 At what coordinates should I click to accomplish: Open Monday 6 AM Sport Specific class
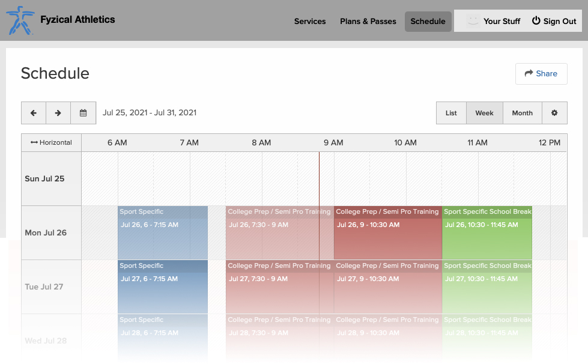163,233
